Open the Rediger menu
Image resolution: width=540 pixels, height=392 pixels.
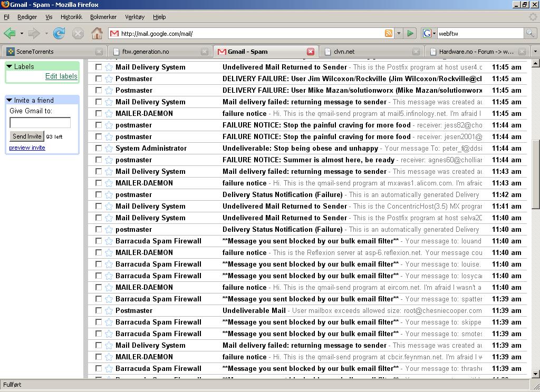coord(27,17)
